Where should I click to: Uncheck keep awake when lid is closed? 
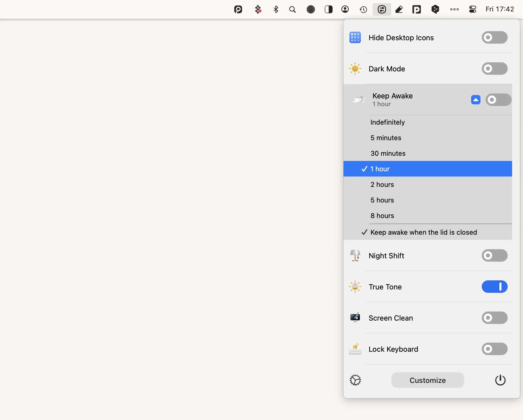[423, 232]
